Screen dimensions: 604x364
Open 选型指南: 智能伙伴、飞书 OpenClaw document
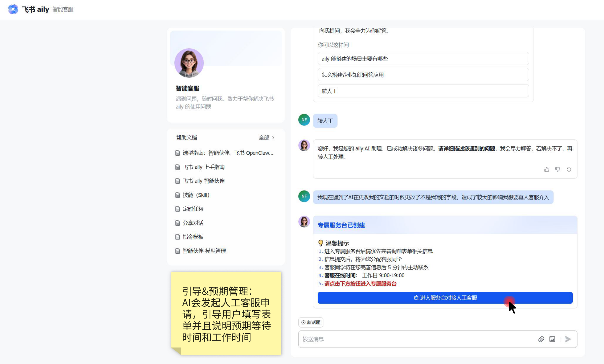tap(228, 153)
